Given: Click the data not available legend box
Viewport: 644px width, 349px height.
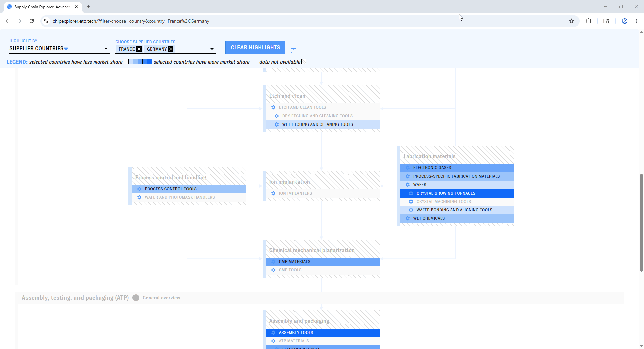Looking at the screenshot, I should [304, 62].
